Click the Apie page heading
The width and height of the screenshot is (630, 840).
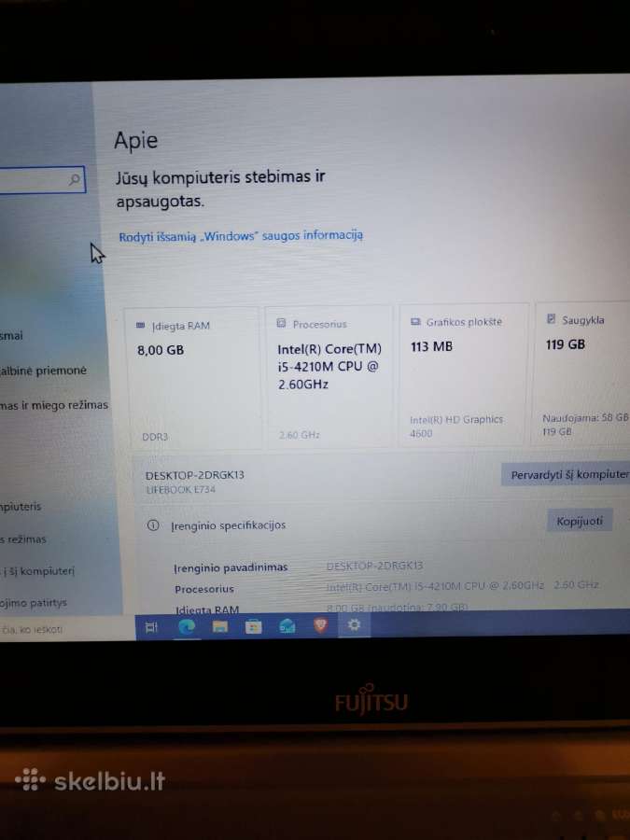coord(135,141)
